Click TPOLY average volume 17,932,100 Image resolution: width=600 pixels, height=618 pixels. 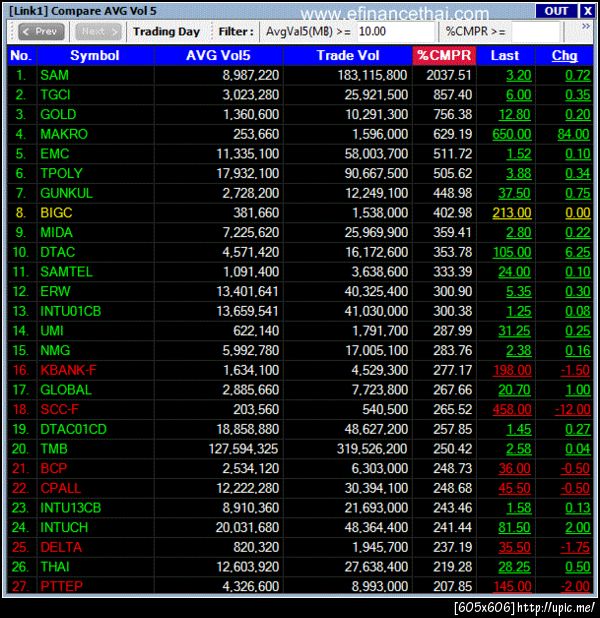(248, 173)
